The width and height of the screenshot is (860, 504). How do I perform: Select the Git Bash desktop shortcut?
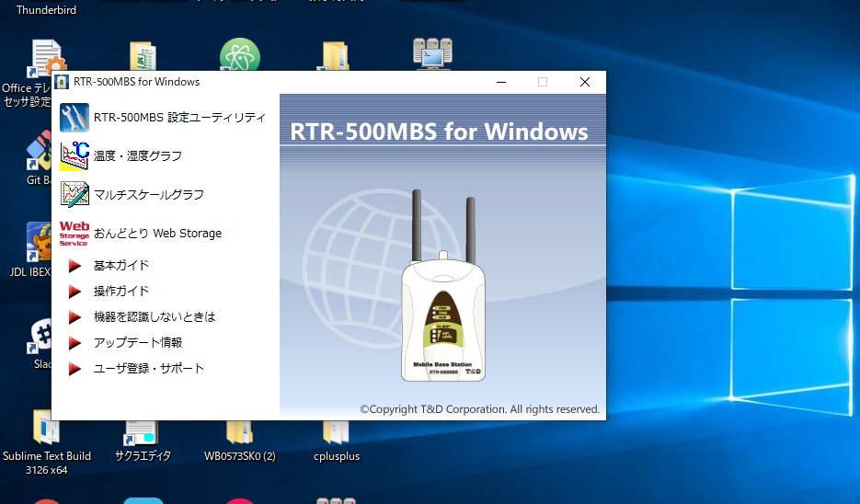click(39, 159)
